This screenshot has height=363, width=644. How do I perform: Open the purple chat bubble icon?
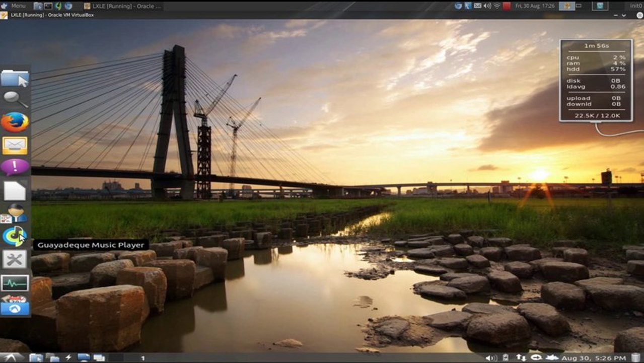(x=15, y=167)
